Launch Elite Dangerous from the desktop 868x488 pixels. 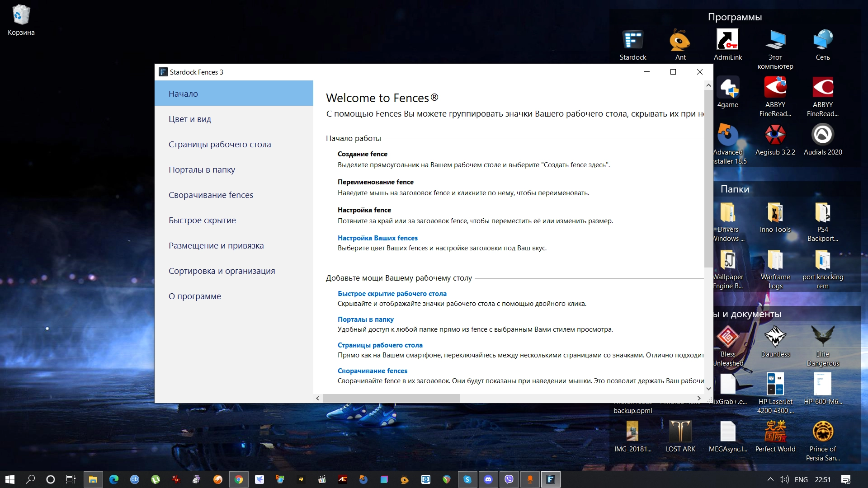[823, 346]
